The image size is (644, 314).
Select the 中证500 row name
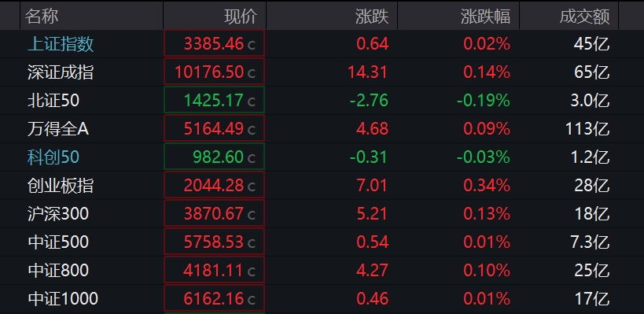click(x=58, y=242)
